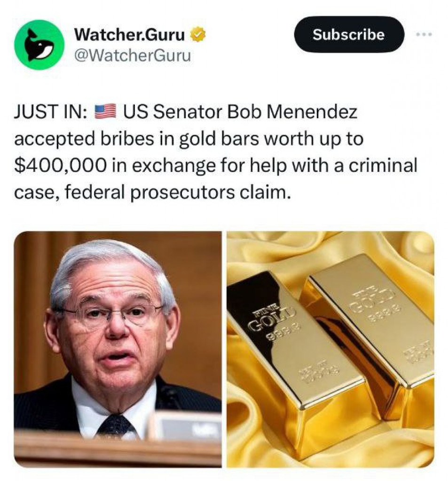Click the words 'JUST IN:' in the tweet

pos(50,112)
